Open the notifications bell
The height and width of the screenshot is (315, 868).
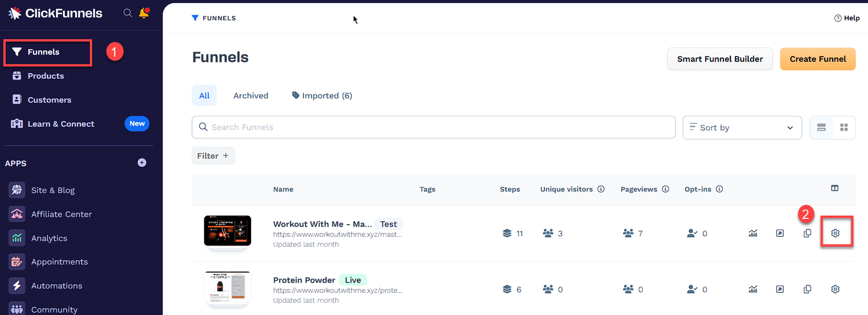(144, 13)
